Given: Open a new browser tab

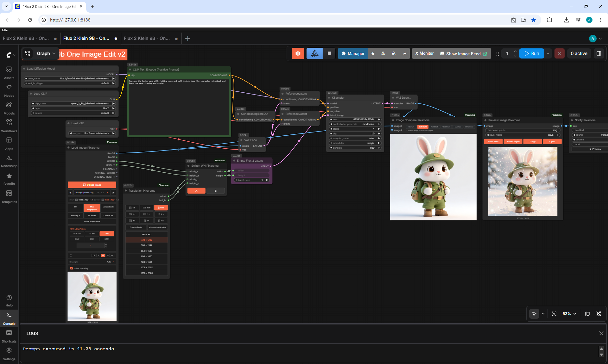Looking at the screenshot, I should tap(92, 6).
